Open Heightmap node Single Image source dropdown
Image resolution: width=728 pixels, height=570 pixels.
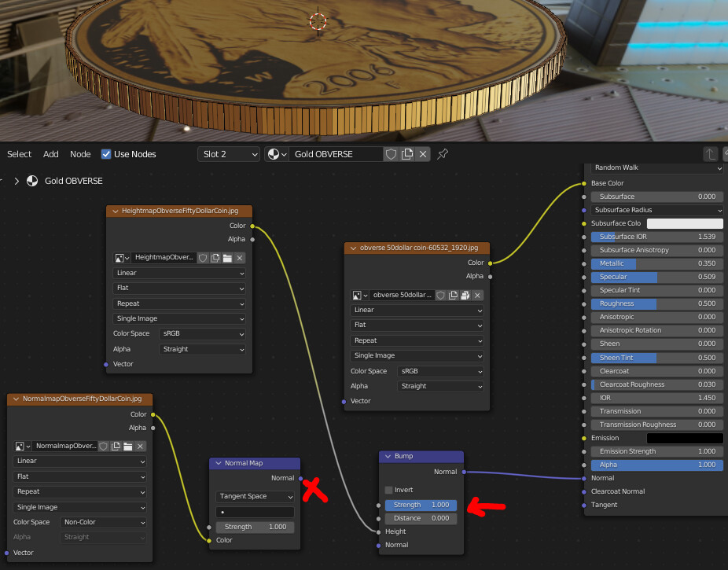pyautogui.click(x=179, y=318)
